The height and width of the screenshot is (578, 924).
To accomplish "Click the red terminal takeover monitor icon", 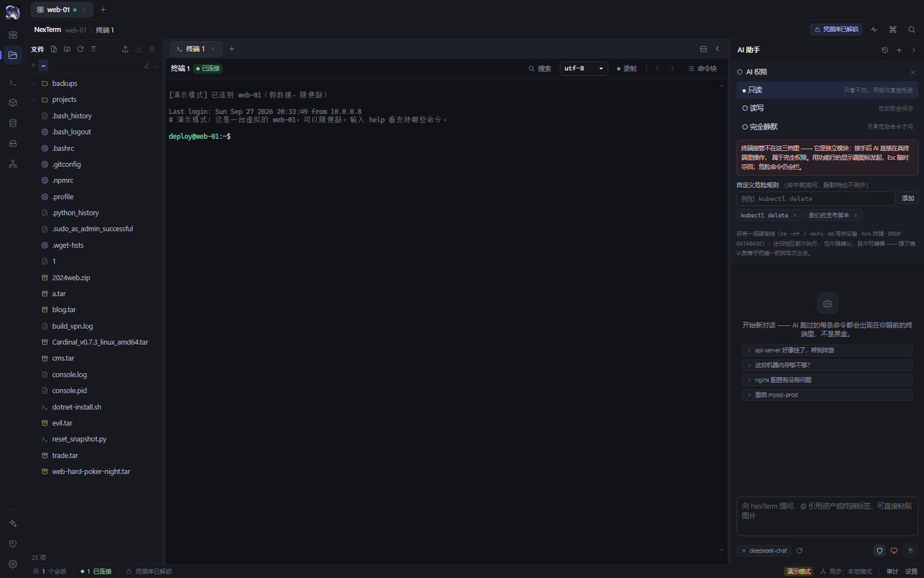I will pyautogui.click(x=894, y=550).
